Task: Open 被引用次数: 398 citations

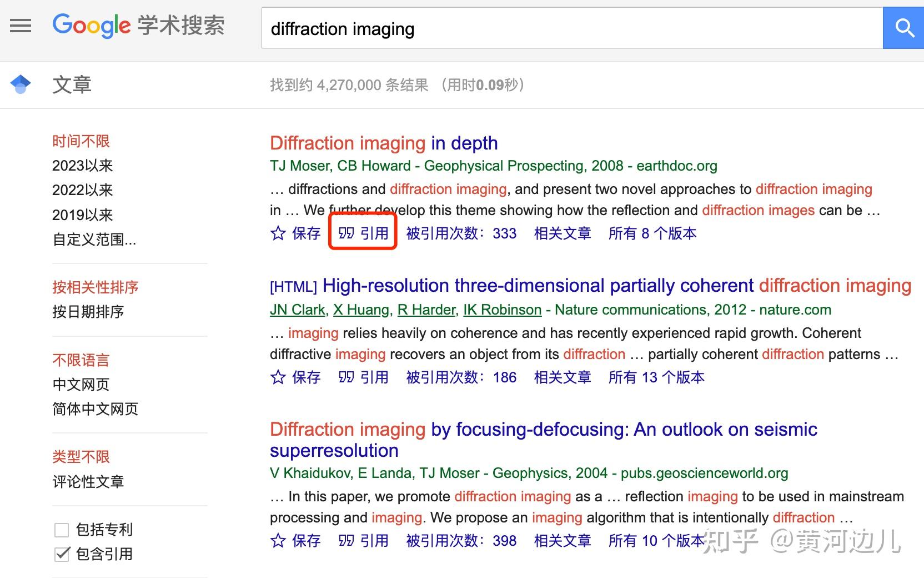Action: (x=461, y=540)
